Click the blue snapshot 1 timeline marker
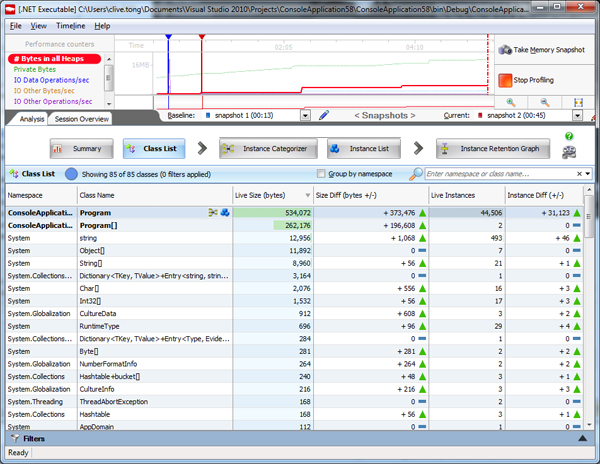Viewport: 600px width, 464px height. click(x=168, y=37)
